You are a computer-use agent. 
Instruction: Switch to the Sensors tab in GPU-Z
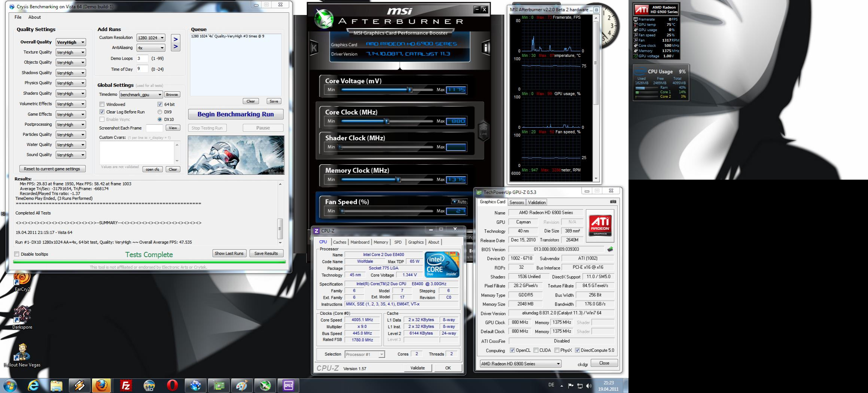(x=517, y=202)
